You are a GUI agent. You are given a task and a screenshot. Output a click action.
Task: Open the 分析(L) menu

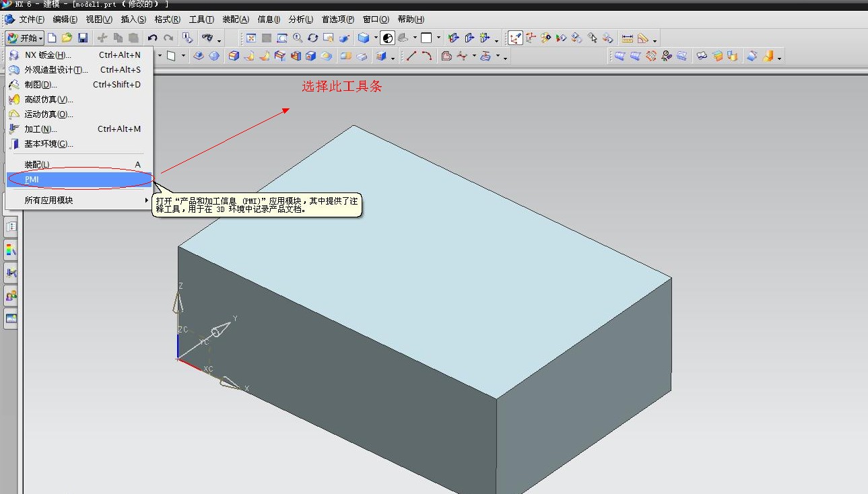[x=300, y=20]
